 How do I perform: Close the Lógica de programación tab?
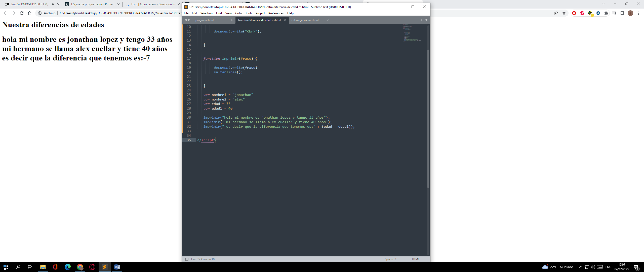118,4
